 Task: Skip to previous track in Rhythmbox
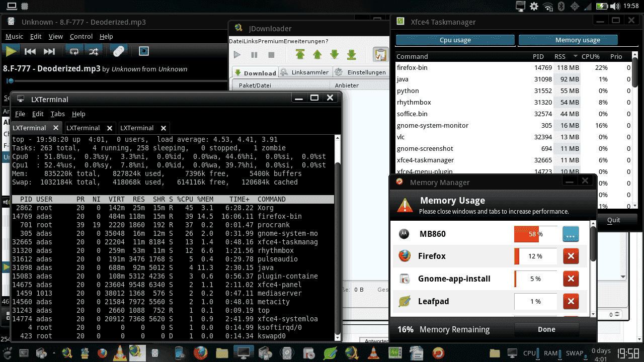[30, 51]
